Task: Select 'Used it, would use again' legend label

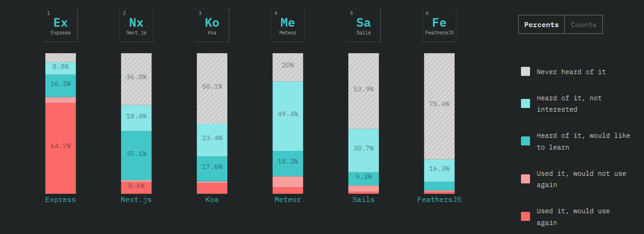Action: (573, 217)
